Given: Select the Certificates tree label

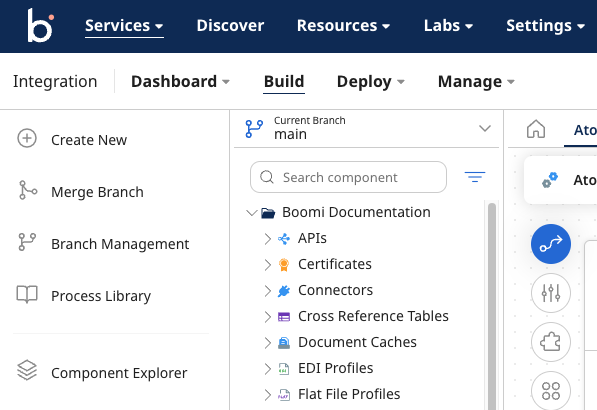Looking at the screenshot, I should [x=335, y=264].
